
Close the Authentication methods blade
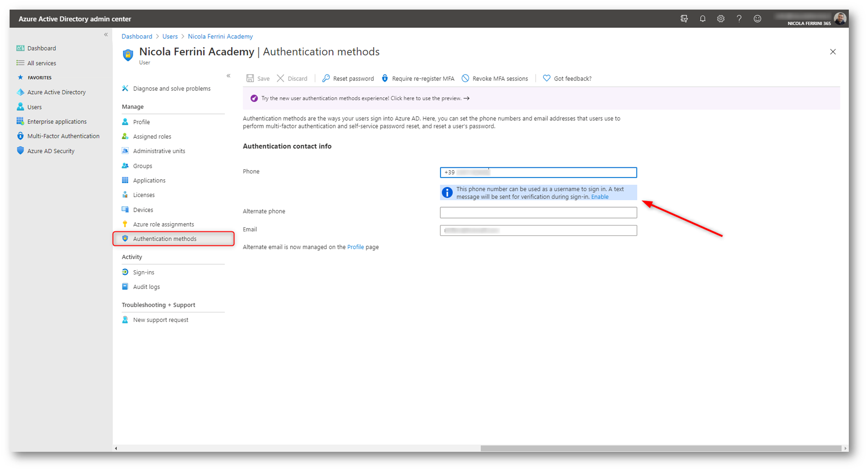pos(833,52)
